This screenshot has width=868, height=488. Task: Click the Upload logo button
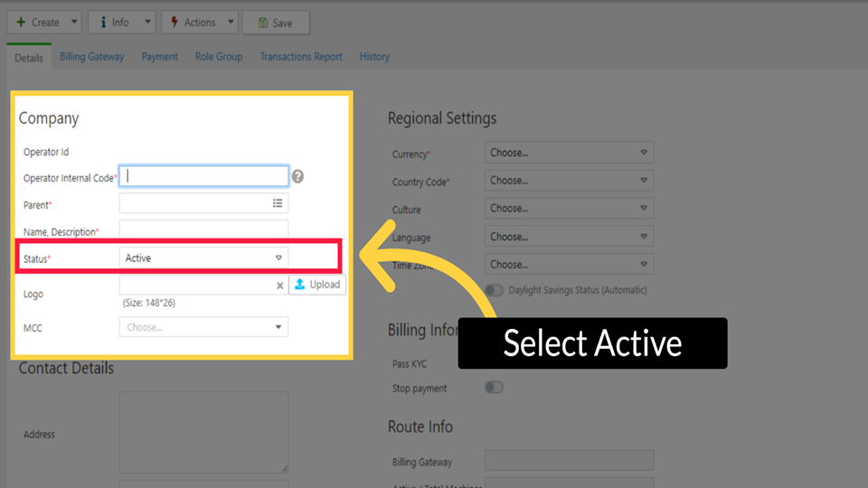[x=317, y=285]
